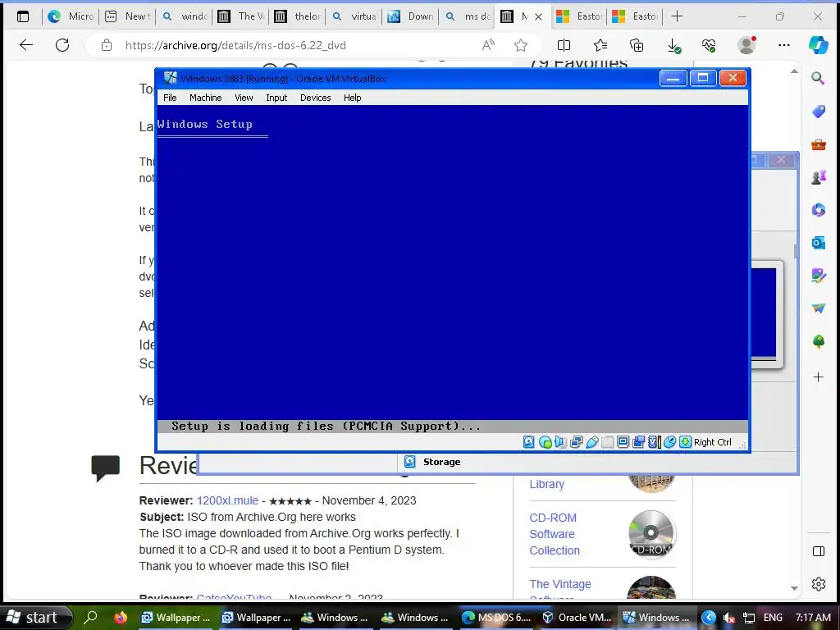This screenshot has width=840, height=630.
Task: Switch to the "Down" browser tab
Action: coord(411,16)
